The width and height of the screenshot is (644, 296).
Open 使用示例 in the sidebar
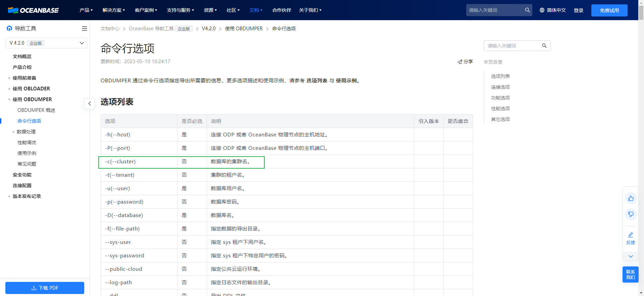[x=27, y=153]
